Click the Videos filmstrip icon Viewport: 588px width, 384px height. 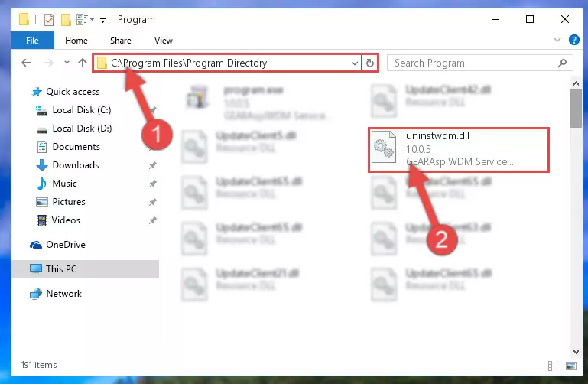click(x=42, y=220)
